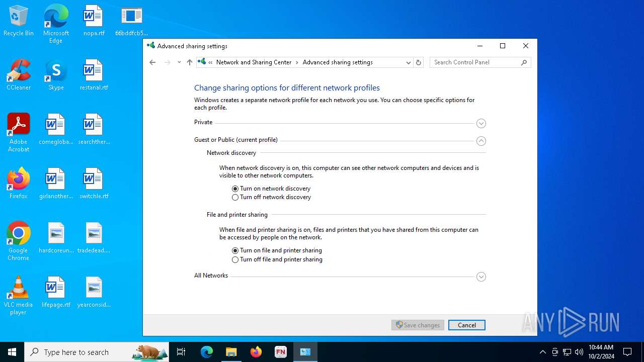Click in the Search Control Panel field
This screenshot has width=644, height=362.
click(475, 62)
